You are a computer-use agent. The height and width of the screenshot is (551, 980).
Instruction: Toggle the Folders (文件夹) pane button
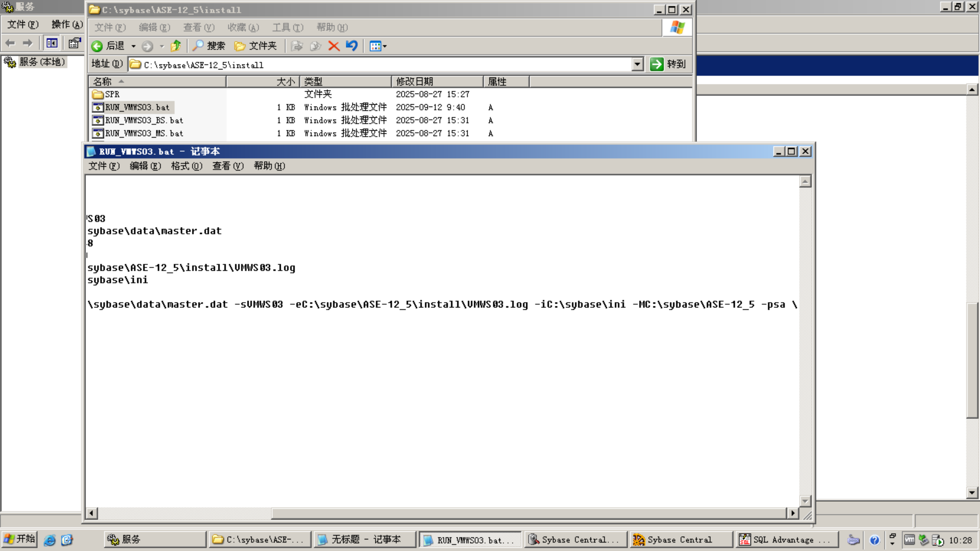256,46
